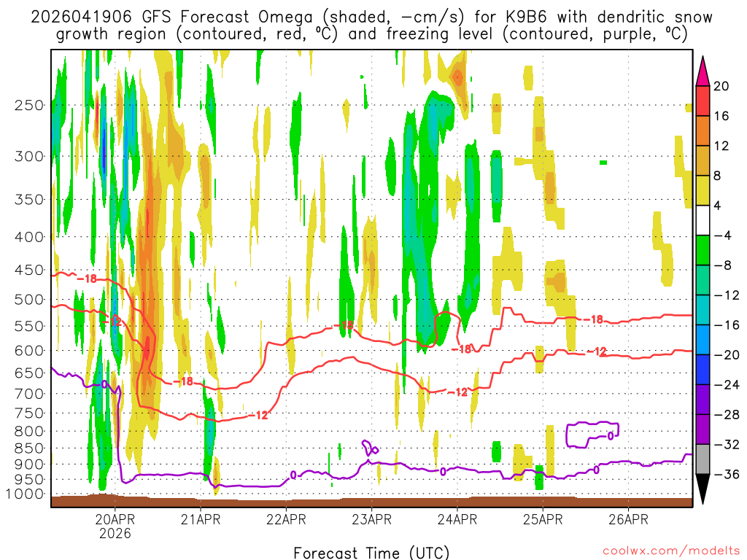747x560 pixels.
Task: Click the orange omega maximum near 24APR top
Action: 458,77
